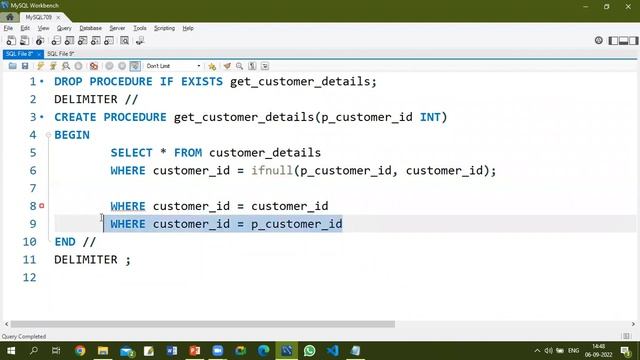Run EXPLAIN on statement under cursor

coord(66,66)
